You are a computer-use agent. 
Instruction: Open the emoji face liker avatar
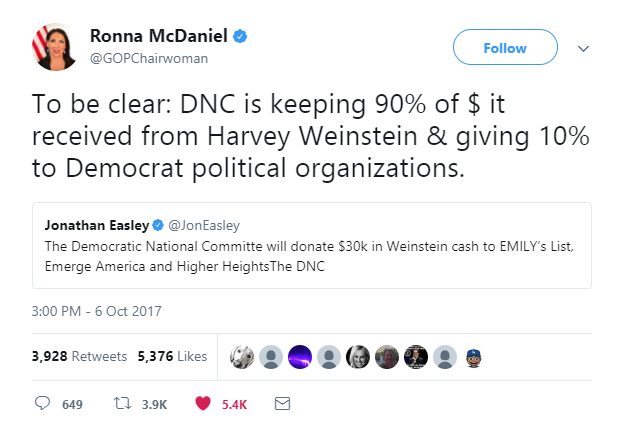475,356
